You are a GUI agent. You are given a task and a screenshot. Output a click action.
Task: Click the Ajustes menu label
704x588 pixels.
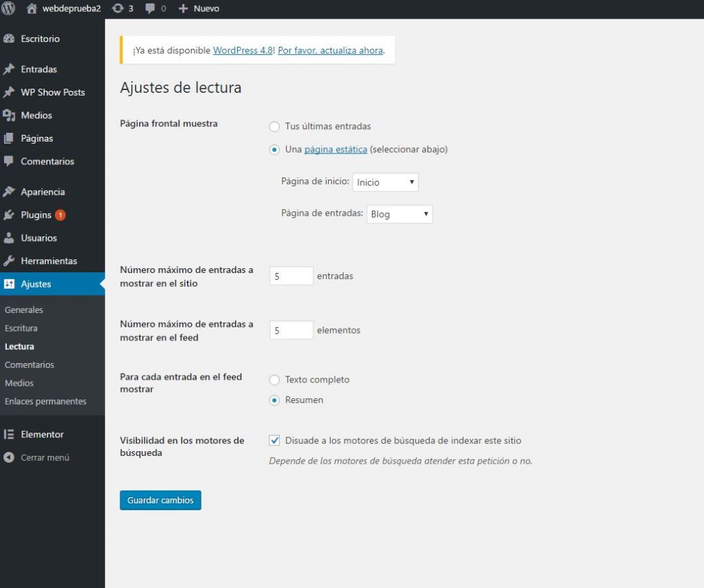click(x=36, y=284)
